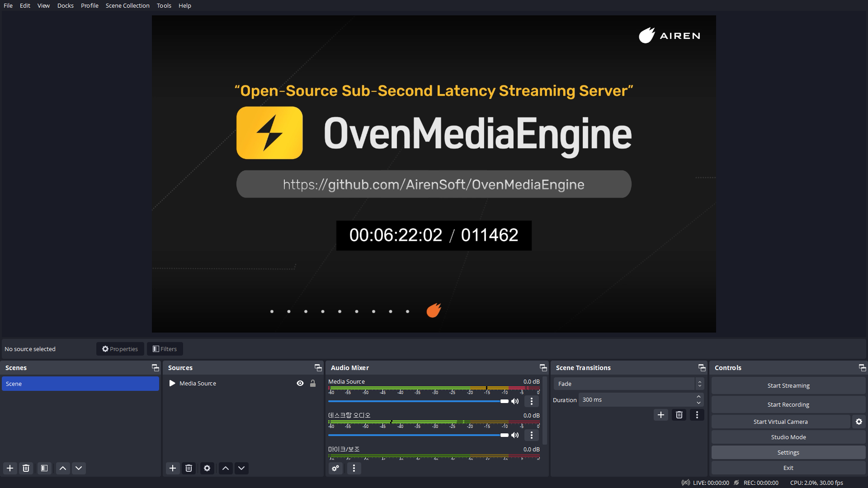Click Start Virtual Camera button
The image size is (868, 488).
(781, 422)
